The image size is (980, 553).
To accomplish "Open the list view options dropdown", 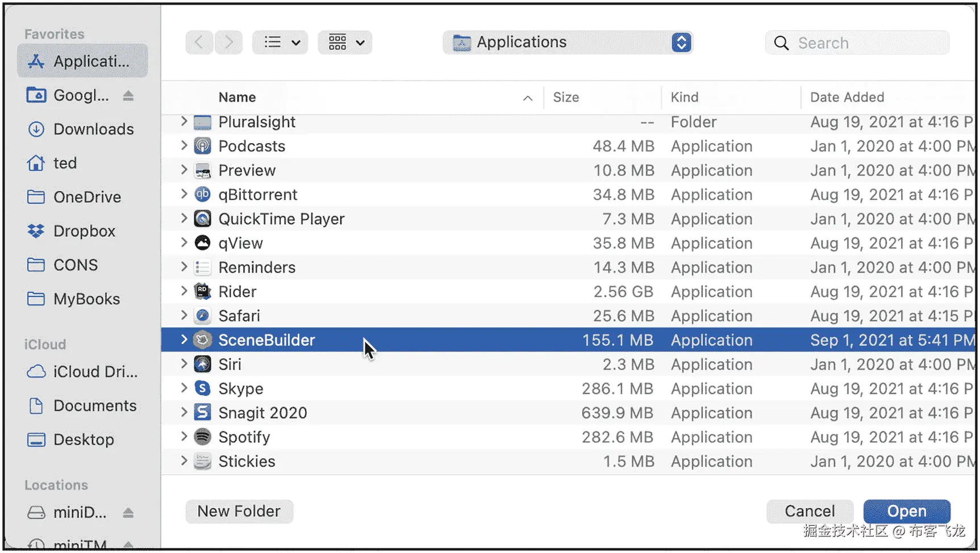I will coord(281,43).
